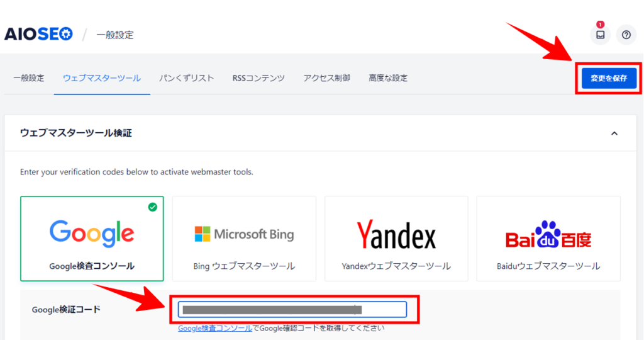The height and width of the screenshot is (340, 644).
Task: Click the ウェブマスターツール検証 section heading
Action: tap(75, 133)
